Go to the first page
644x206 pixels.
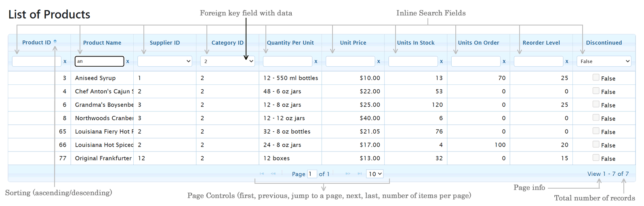coord(262,174)
